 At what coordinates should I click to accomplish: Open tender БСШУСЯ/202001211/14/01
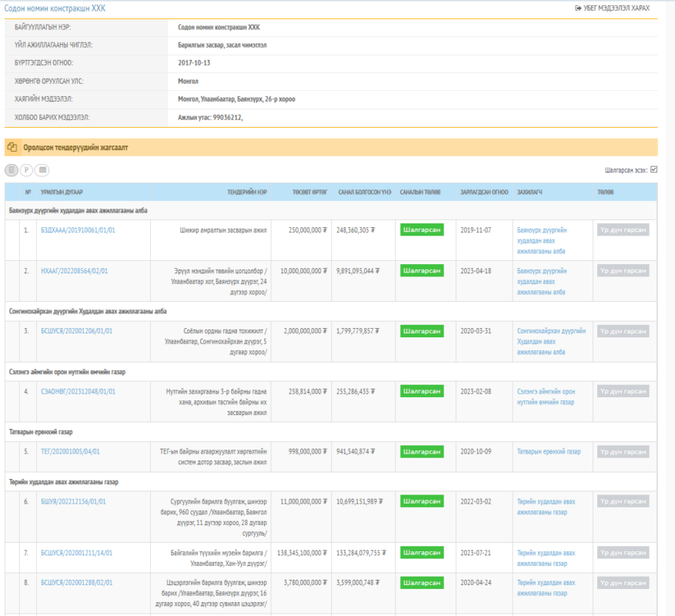click(x=77, y=553)
